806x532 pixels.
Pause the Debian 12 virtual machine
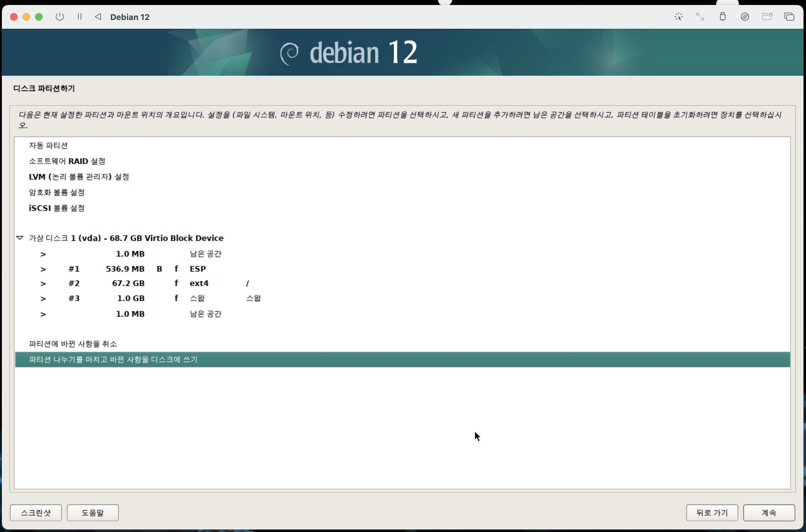(x=80, y=17)
